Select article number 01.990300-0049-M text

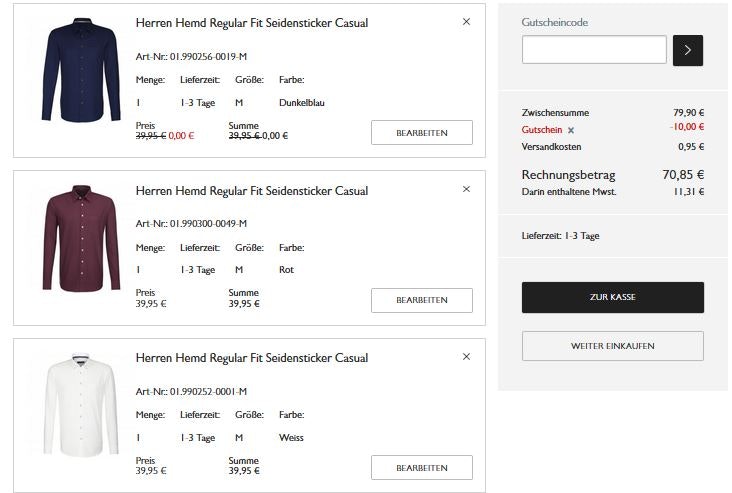click(x=191, y=223)
